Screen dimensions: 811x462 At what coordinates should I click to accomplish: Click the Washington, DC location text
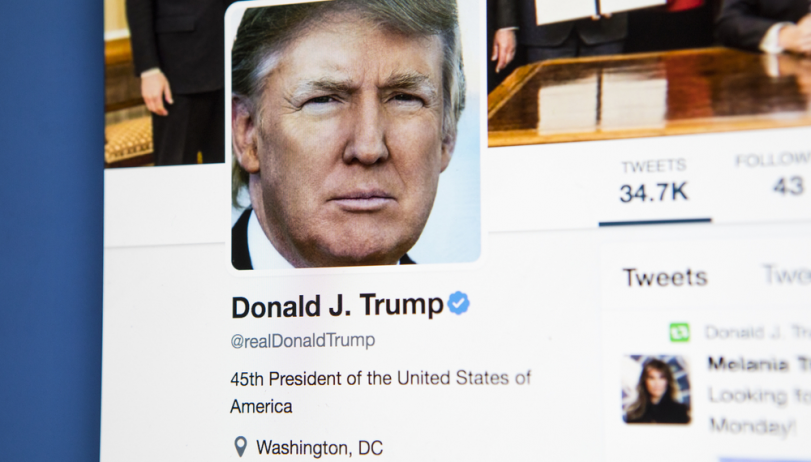[x=320, y=448]
